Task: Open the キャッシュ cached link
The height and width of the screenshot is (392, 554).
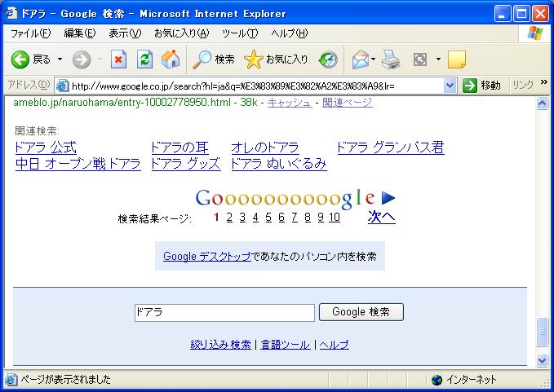Action: click(x=290, y=103)
